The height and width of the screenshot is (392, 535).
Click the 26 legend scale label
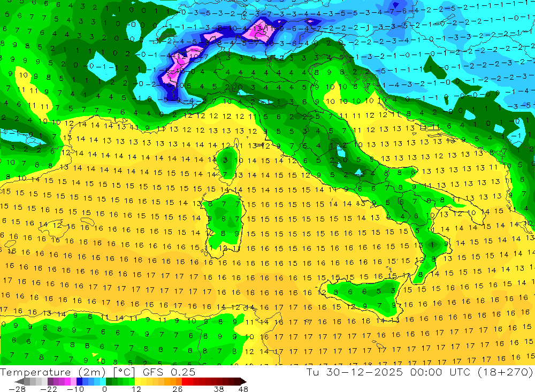click(178, 389)
